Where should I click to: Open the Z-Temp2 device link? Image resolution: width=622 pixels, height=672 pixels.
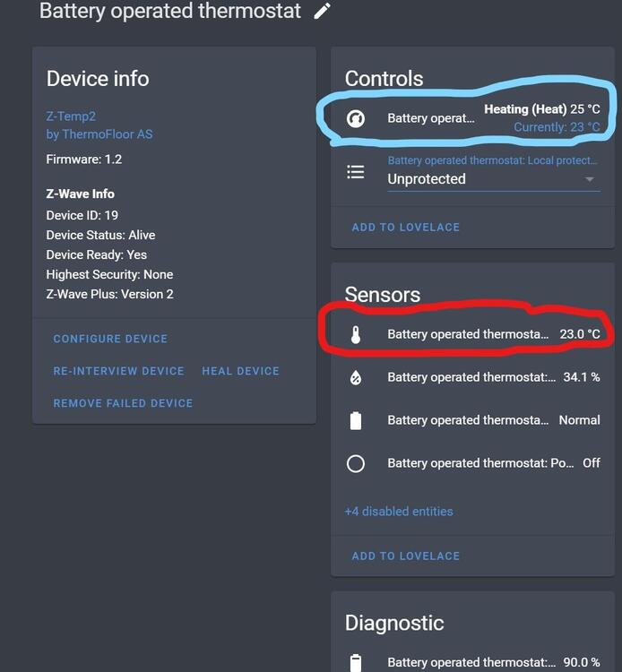(72, 116)
